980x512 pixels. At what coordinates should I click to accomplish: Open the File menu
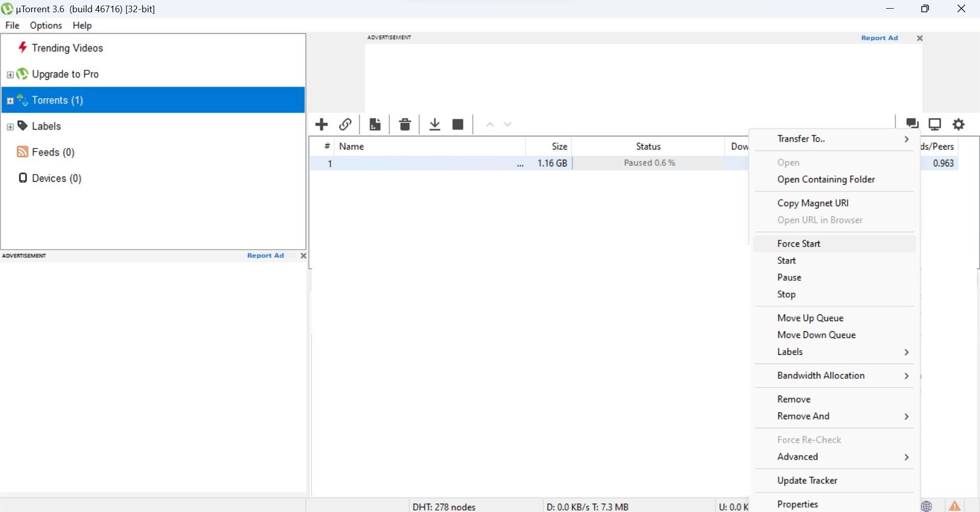(x=12, y=25)
